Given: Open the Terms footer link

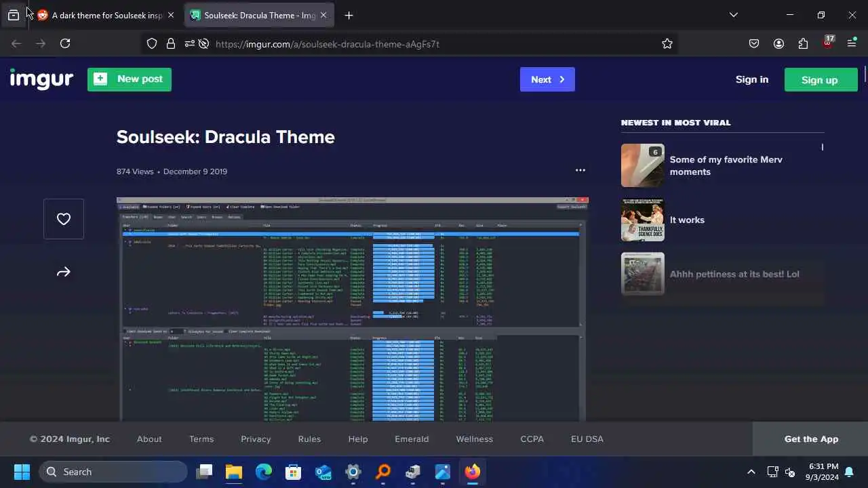Looking at the screenshot, I should (x=201, y=439).
